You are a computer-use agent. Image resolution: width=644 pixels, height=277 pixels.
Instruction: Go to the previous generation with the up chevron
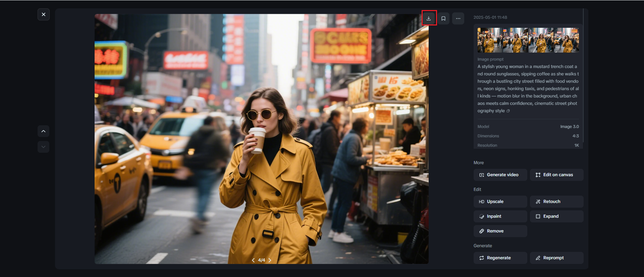point(44,131)
